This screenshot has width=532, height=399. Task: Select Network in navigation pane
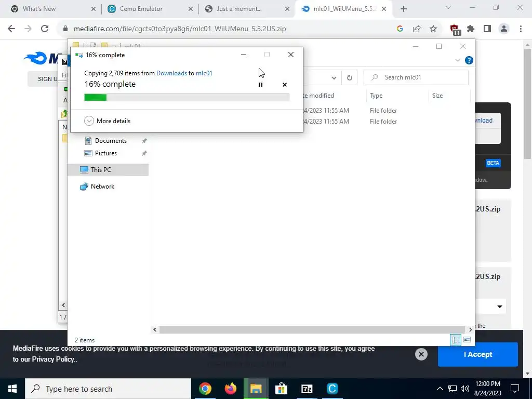(x=102, y=187)
